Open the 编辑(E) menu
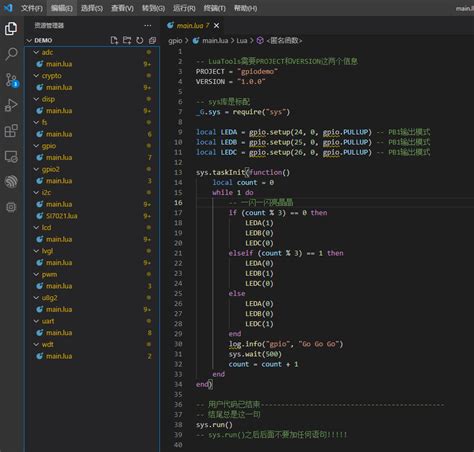 click(x=62, y=8)
